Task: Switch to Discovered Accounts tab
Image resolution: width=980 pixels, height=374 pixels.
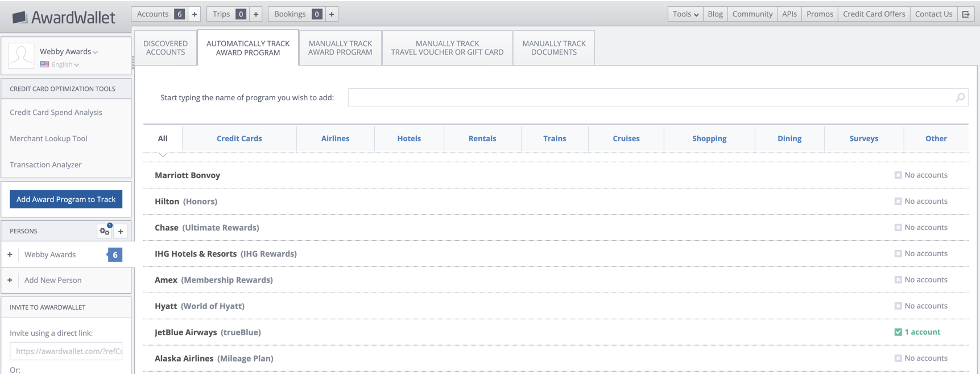Action: point(166,48)
